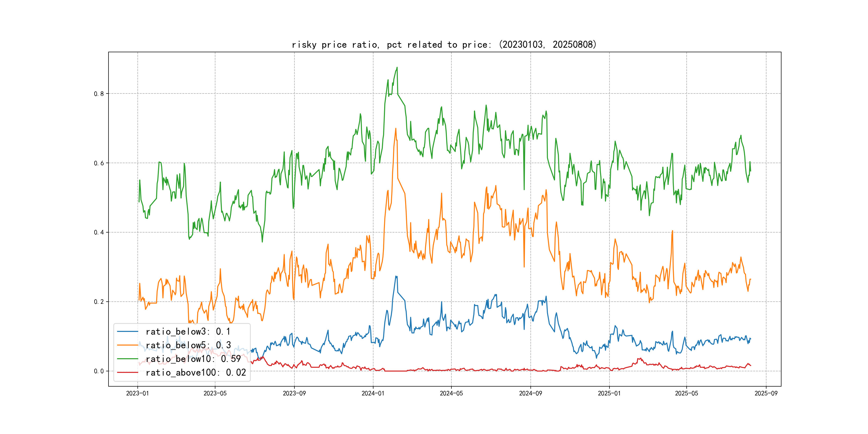This screenshot has width=868, height=434.
Task: Click the 2025-01 x-axis tick label
Action: [x=609, y=393]
